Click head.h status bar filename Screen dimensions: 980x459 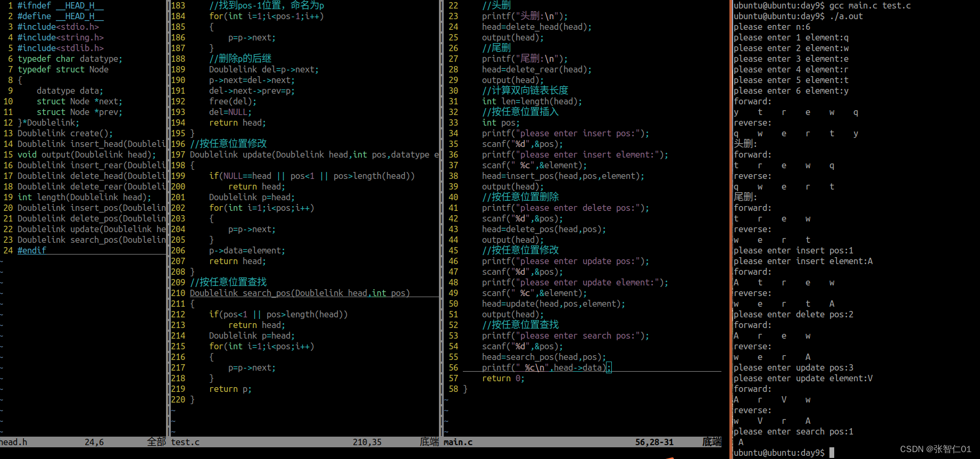point(13,442)
